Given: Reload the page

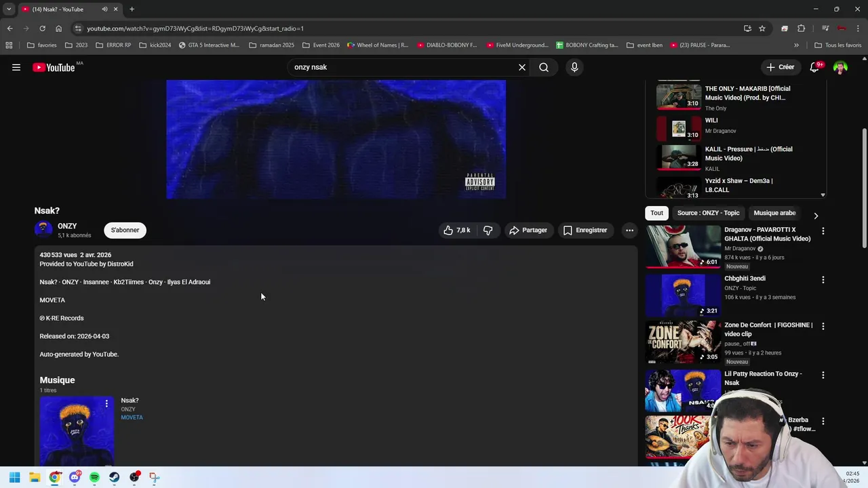Looking at the screenshot, I should 42,28.
